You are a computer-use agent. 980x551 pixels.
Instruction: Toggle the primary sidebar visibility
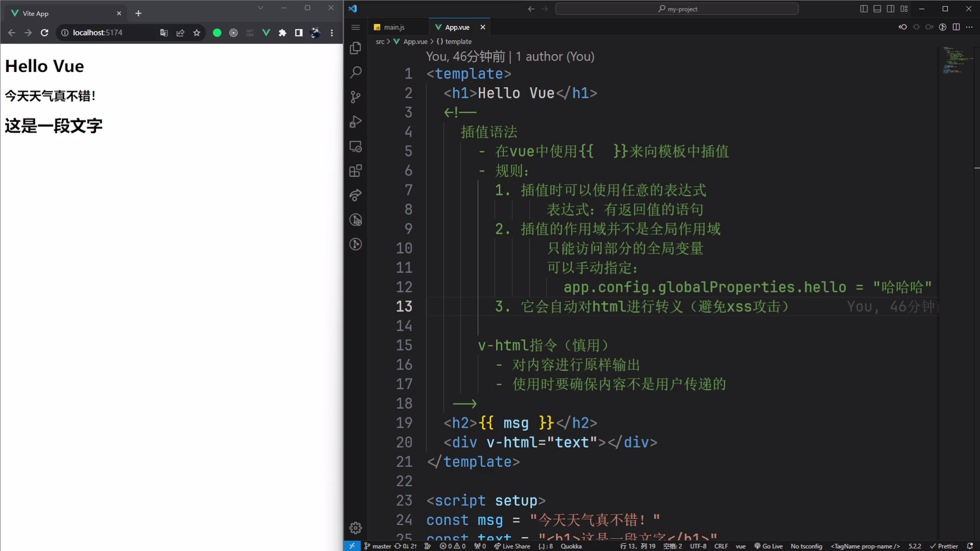coord(864,9)
